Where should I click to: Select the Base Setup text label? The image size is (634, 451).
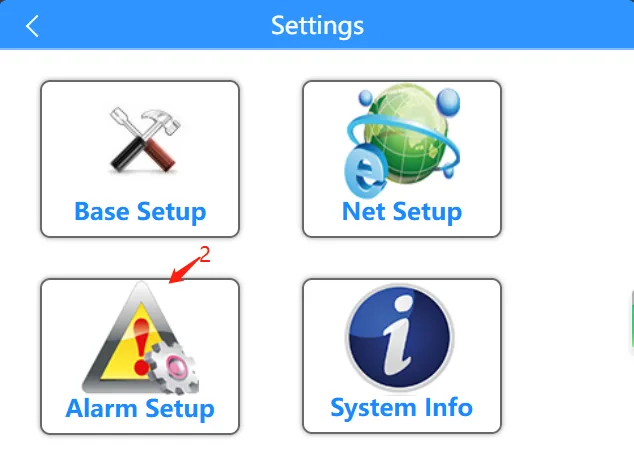click(140, 212)
